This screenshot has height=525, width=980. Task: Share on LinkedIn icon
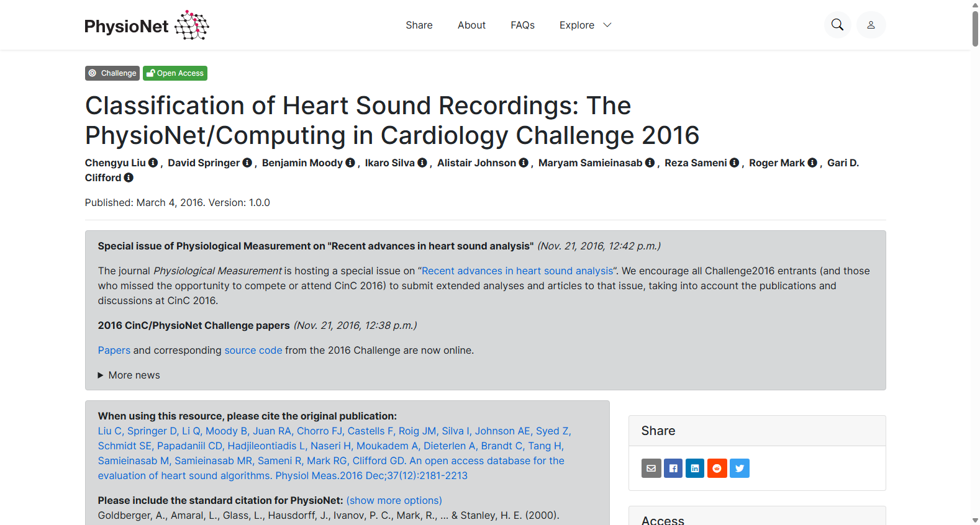(x=695, y=469)
